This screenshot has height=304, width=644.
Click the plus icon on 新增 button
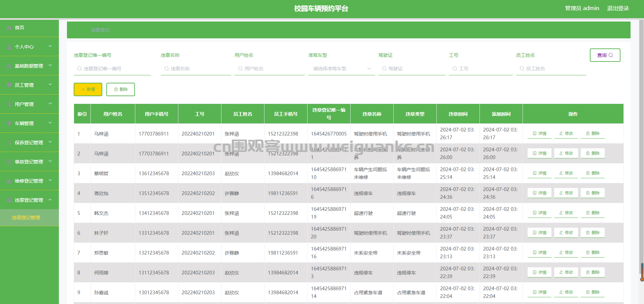click(x=83, y=89)
